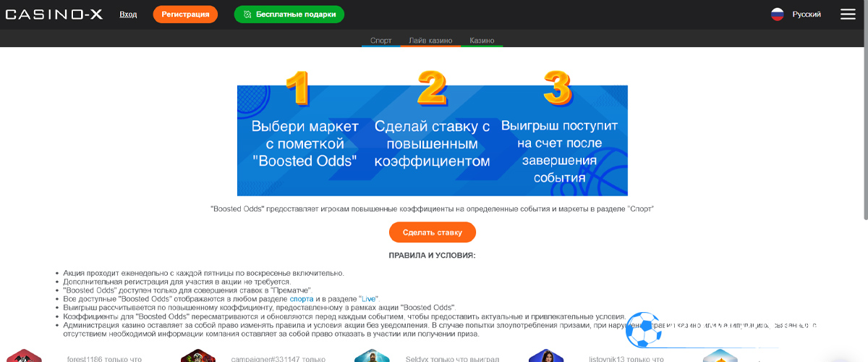
Task: Open campaigner#331147 winner avatar
Action: 197,355
